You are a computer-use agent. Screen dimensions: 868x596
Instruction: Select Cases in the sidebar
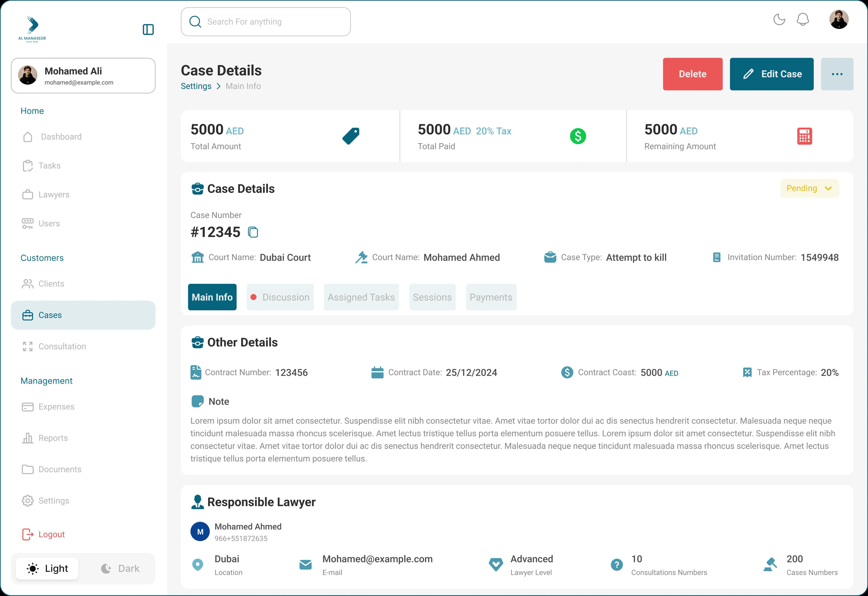click(x=83, y=315)
